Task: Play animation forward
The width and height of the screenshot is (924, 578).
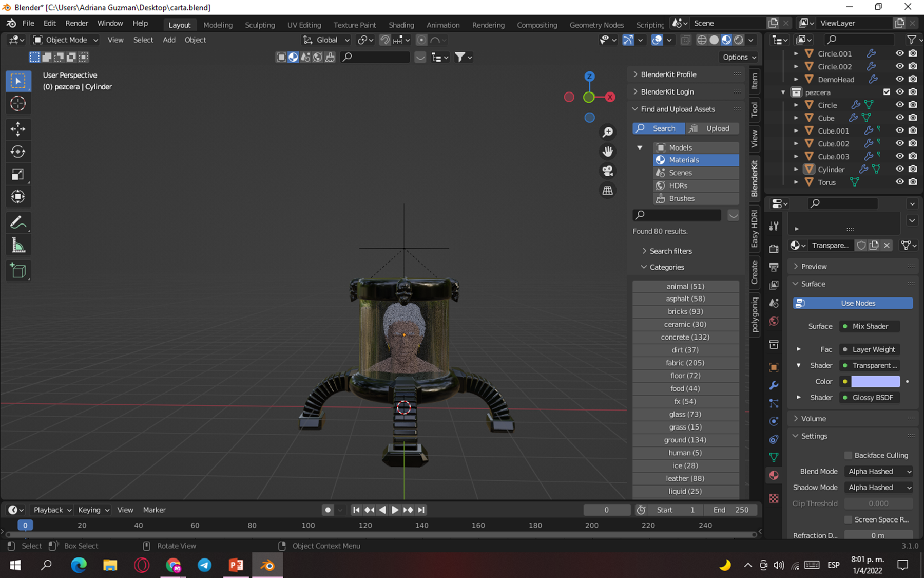Action: click(x=395, y=510)
